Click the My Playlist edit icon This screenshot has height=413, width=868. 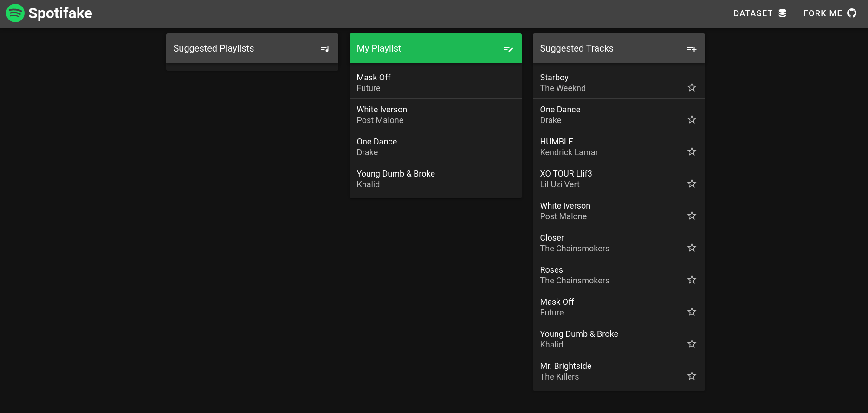pos(508,48)
